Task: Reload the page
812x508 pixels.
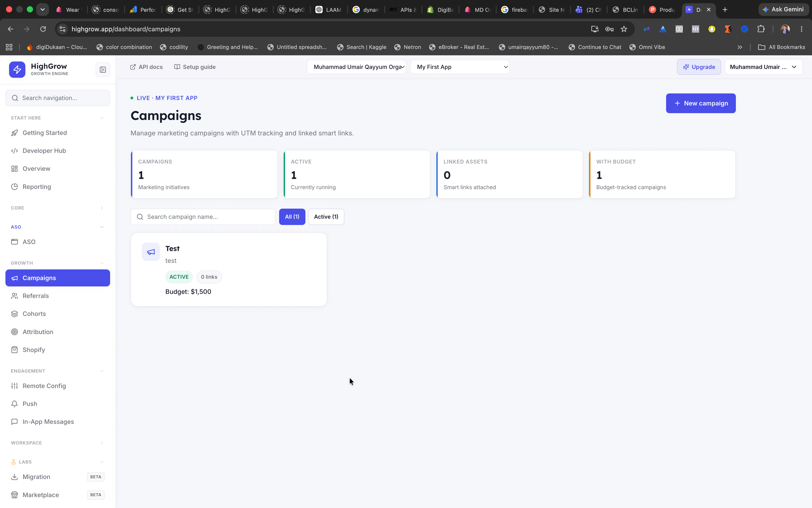Action: [43, 29]
